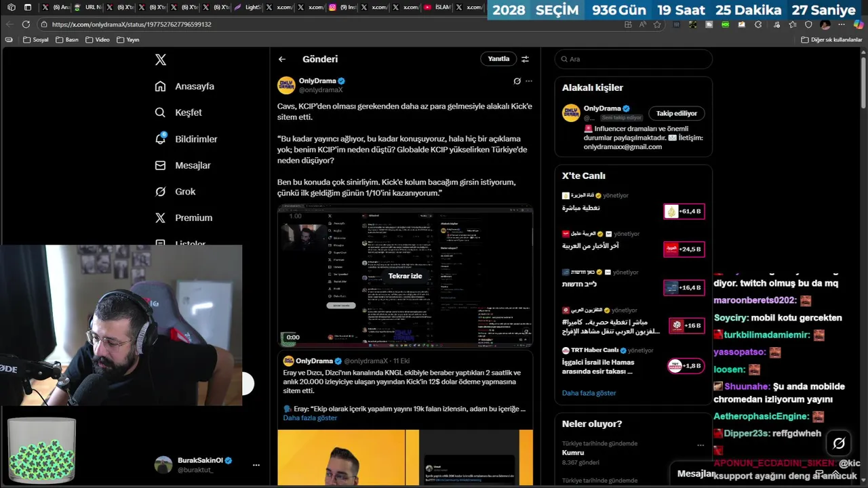Click Daha fazla göster under X'te Canlı
The height and width of the screenshot is (488, 868).
coord(589,393)
